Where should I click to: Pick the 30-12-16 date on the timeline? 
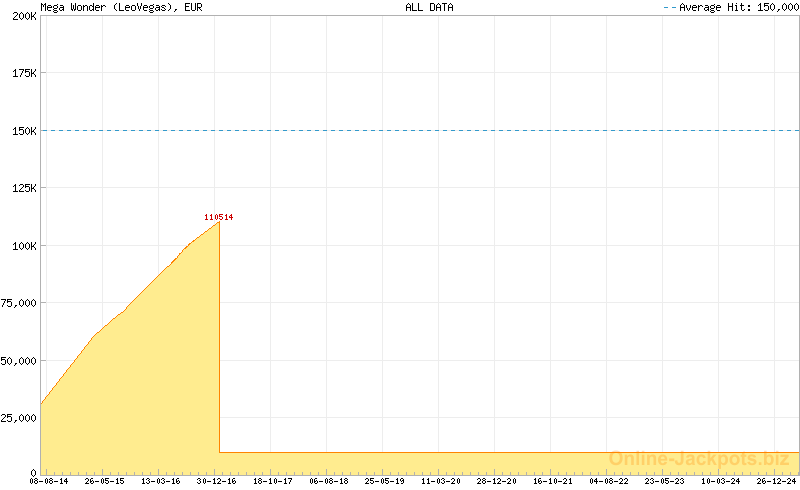pyautogui.click(x=217, y=481)
